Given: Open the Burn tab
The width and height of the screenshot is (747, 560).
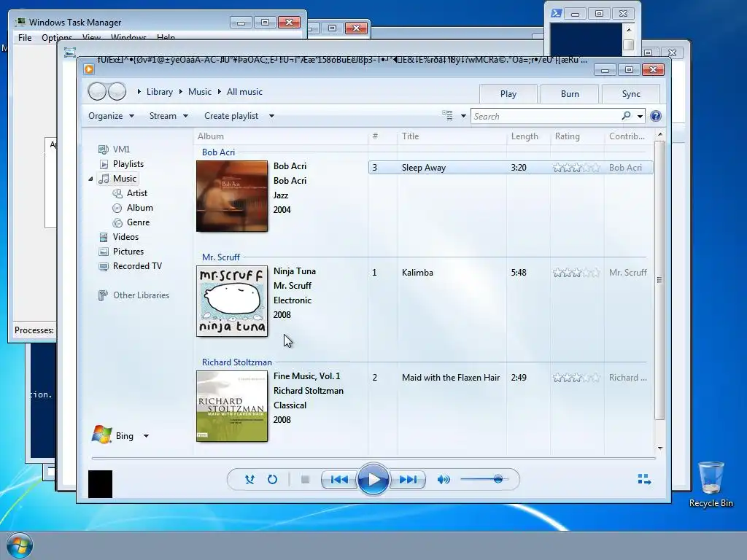Looking at the screenshot, I should pyautogui.click(x=570, y=94).
